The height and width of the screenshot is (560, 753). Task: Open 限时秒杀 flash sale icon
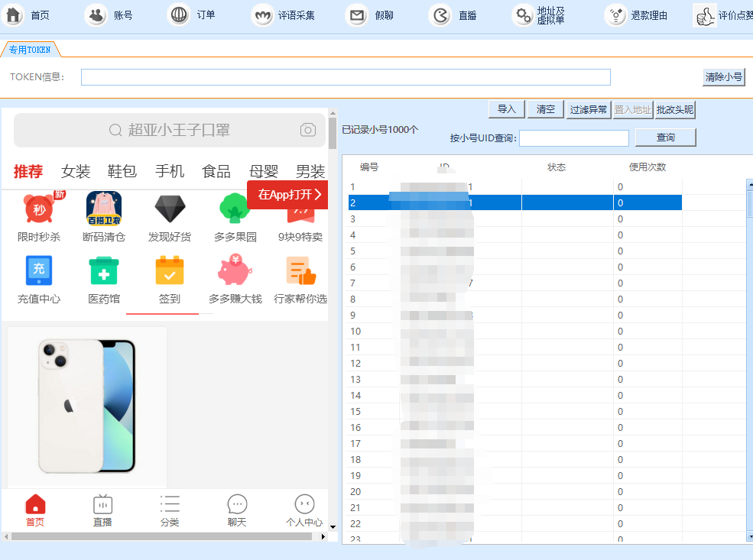(40, 209)
